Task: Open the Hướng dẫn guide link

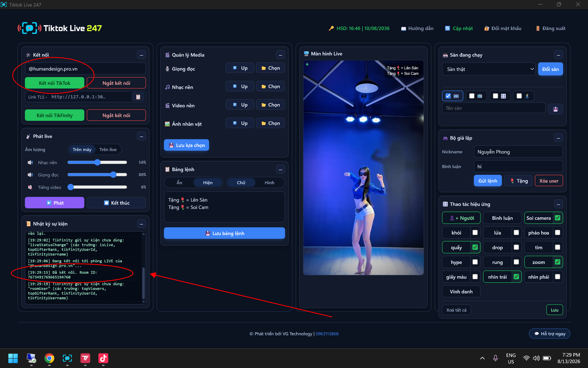Action: click(417, 28)
